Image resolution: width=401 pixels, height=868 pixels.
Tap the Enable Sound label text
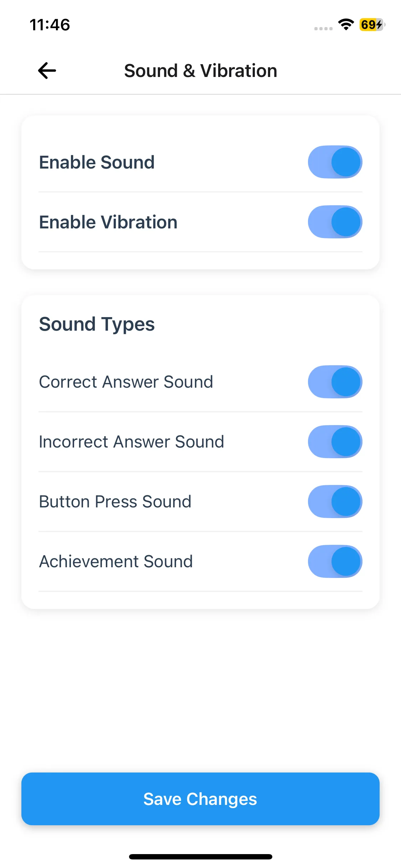(97, 162)
